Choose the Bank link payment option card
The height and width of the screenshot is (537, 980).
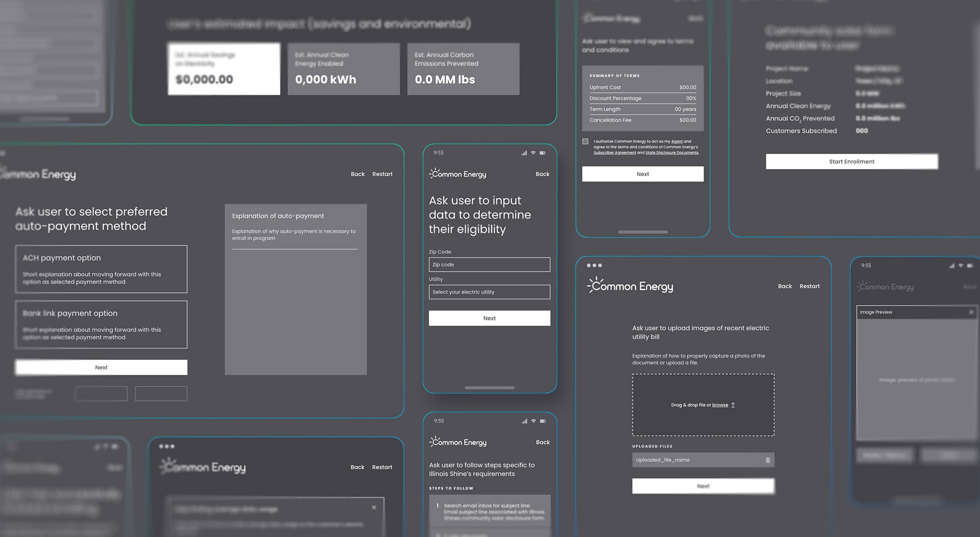[x=101, y=324]
